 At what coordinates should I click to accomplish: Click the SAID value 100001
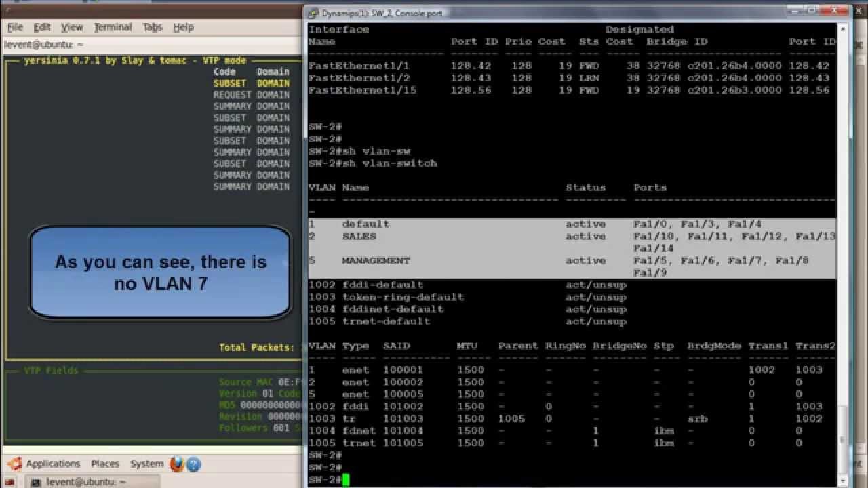[x=403, y=370]
